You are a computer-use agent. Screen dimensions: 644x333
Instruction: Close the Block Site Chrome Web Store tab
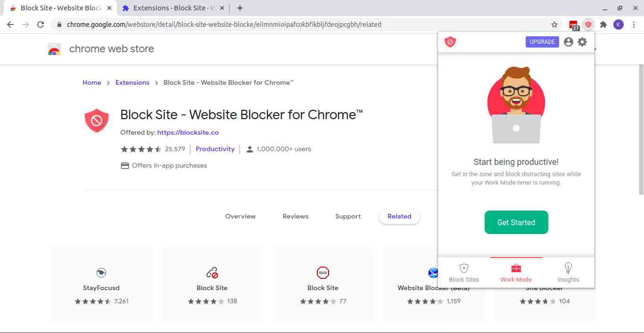tap(109, 8)
